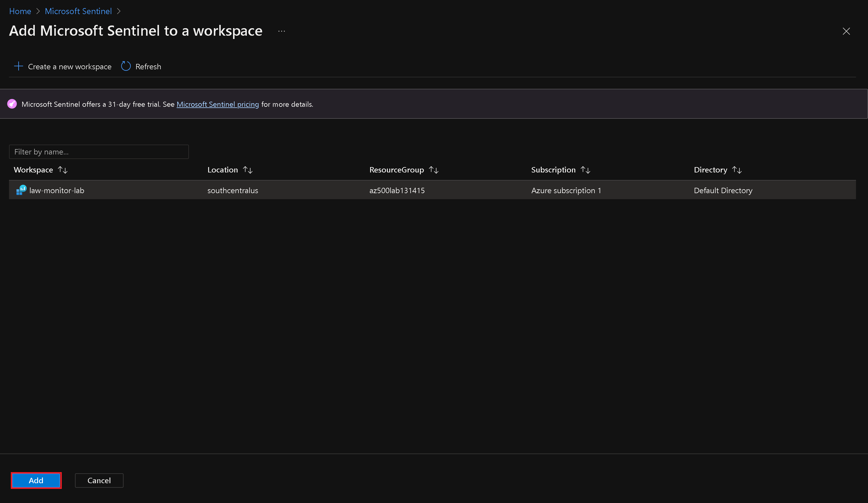Click the Cancel button to dismiss dialog
This screenshot has height=503, width=868.
coord(98,480)
